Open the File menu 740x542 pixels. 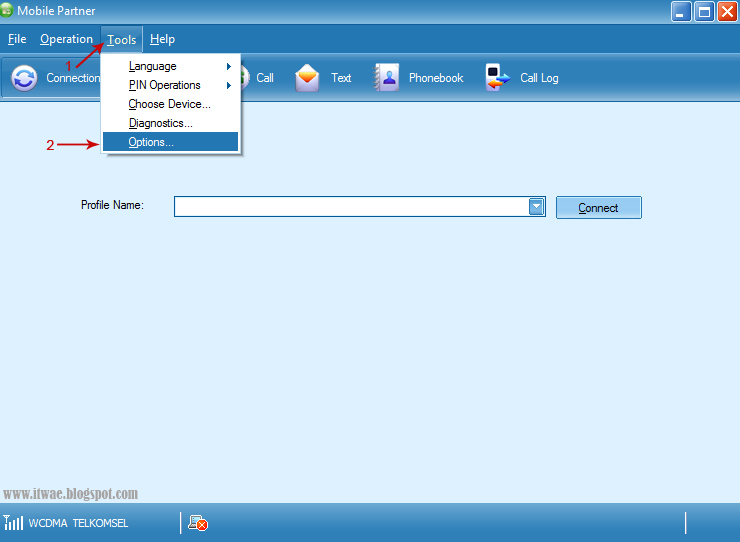(x=17, y=39)
